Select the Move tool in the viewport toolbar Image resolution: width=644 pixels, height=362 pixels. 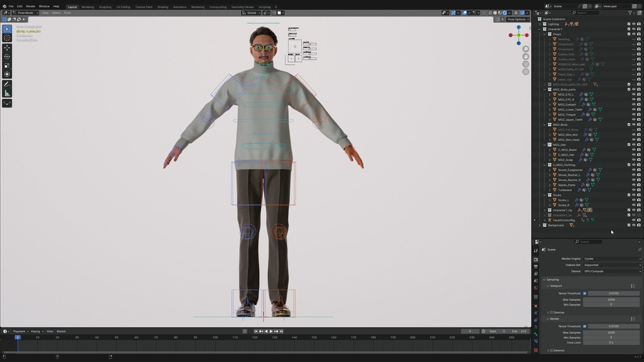7,47
